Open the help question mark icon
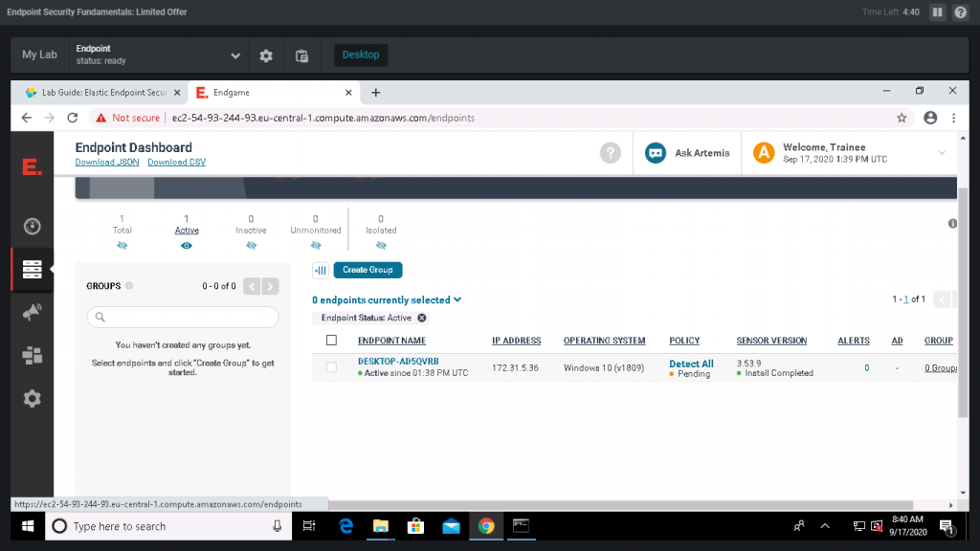Viewport: 980px width, 551px height. [610, 153]
